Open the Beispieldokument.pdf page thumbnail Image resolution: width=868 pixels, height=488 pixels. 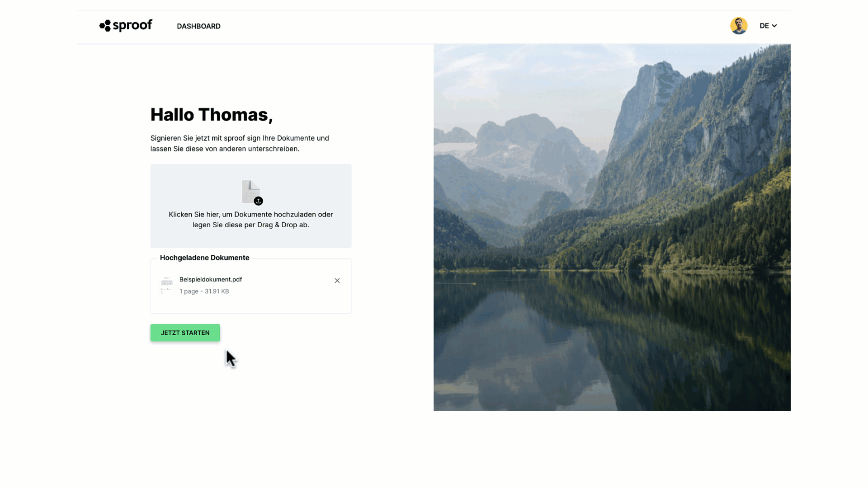pyautogui.click(x=166, y=286)
